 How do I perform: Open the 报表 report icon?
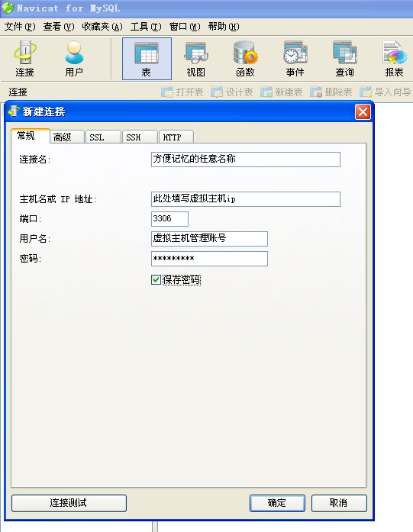pos(394,59)
